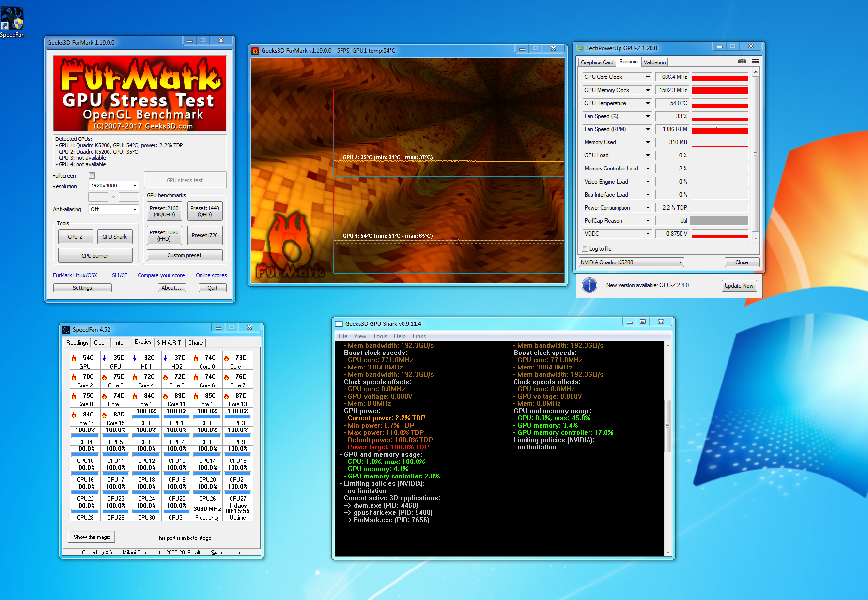Switch to the Graphics Card tab in GPU-Z
Image resolution: width=868 pixels, height=600 pixels.
597,62
